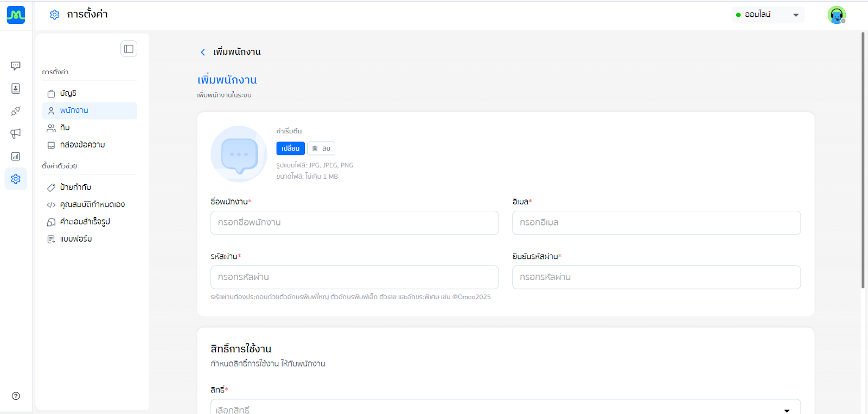The image size is (868, 414).
Task: Open the user avatar profile menu
Action: (x=837, y=15)
